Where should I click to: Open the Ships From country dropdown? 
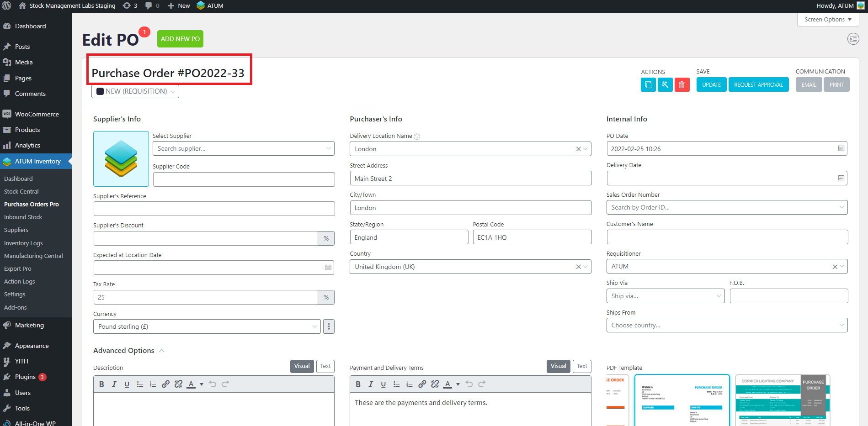[727, 325]
